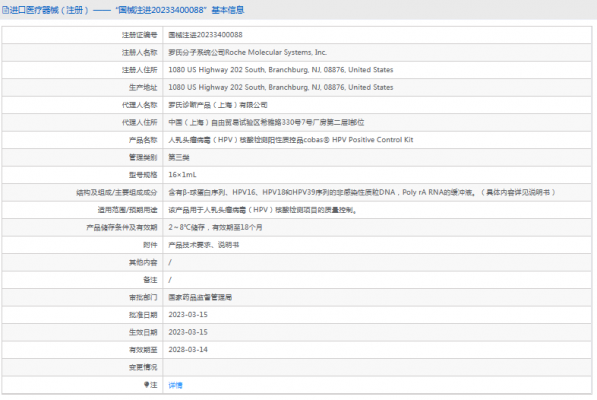Open the 详情 details link
The image size is (597, 400).
pos(175,385)
